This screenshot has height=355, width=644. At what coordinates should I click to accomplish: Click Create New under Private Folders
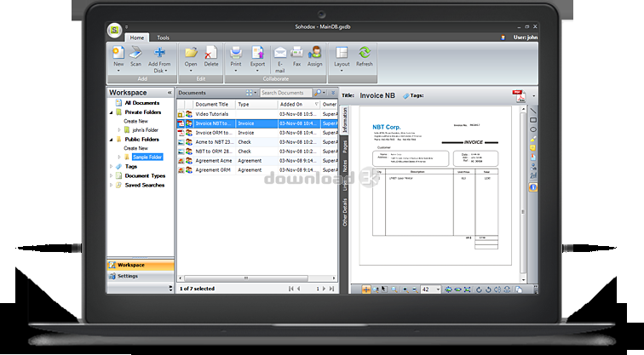[135, 122]
